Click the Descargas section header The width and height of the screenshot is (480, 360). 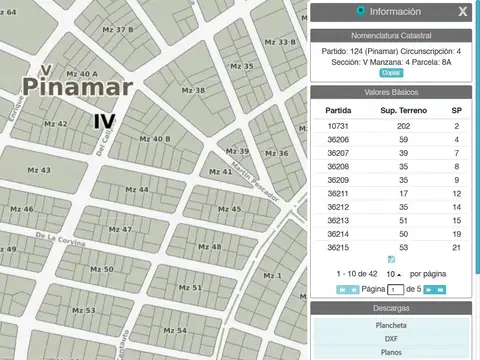pyautogui.click(x=391, y=308)
